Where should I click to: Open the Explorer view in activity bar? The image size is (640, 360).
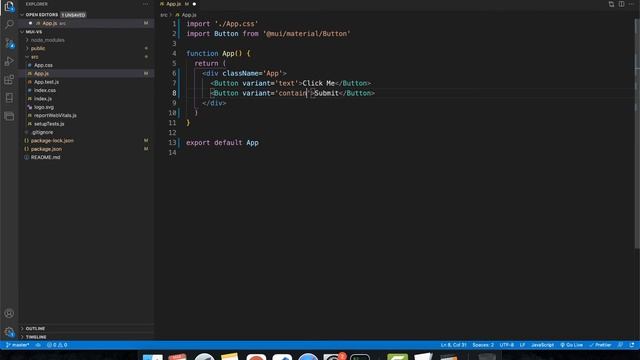click(x=9, y=7)
